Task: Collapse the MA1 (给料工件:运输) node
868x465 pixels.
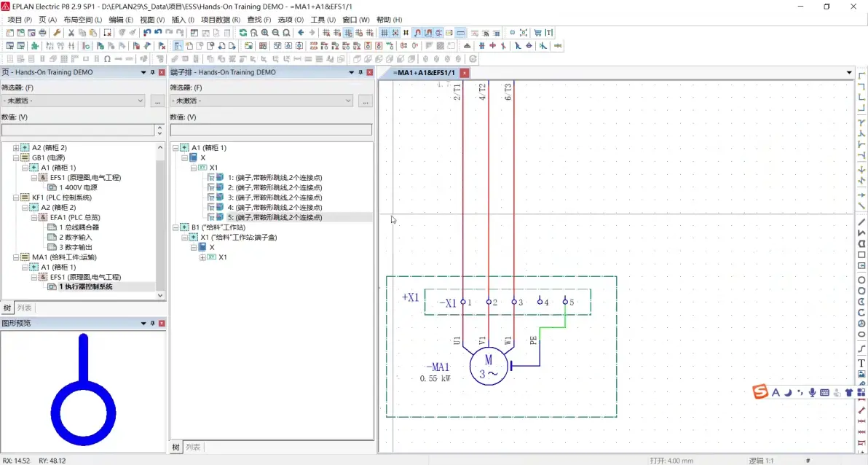Action: (16, 258)
